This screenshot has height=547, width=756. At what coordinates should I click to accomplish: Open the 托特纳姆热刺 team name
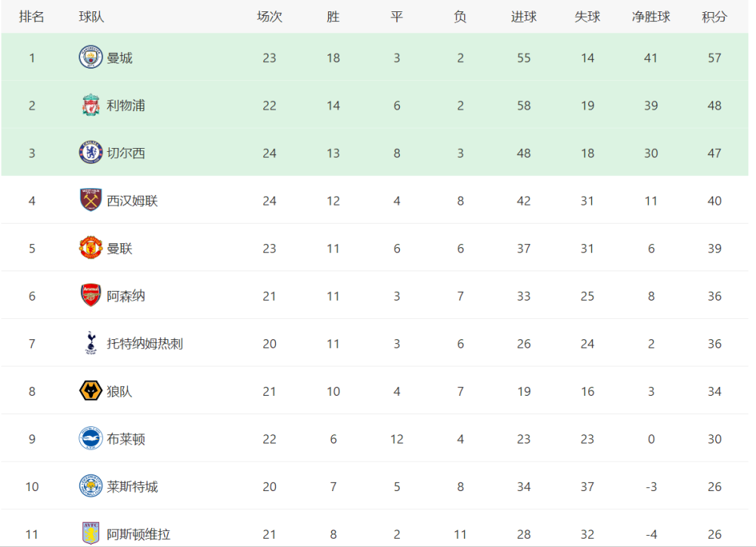(x=144, y=344)
